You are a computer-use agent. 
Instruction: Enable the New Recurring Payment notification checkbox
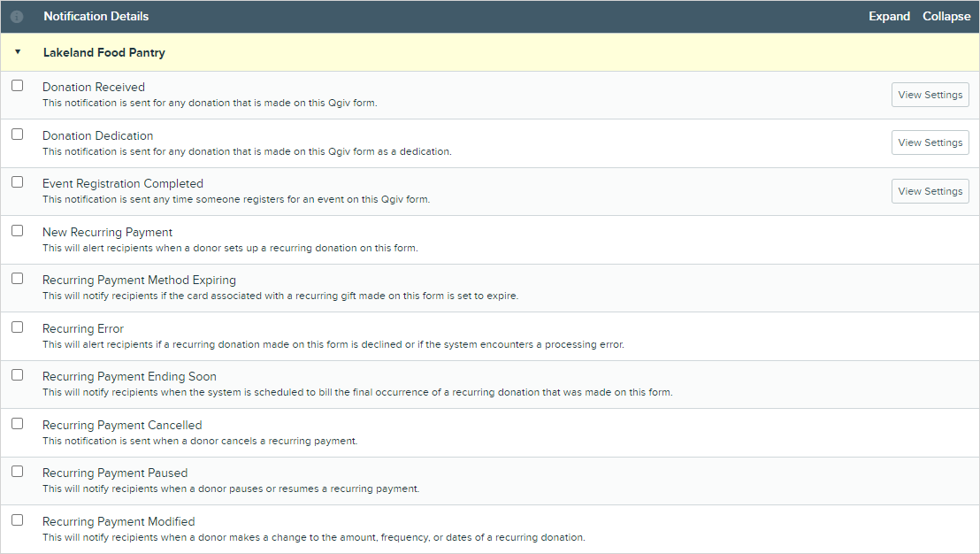click(18, 231)
